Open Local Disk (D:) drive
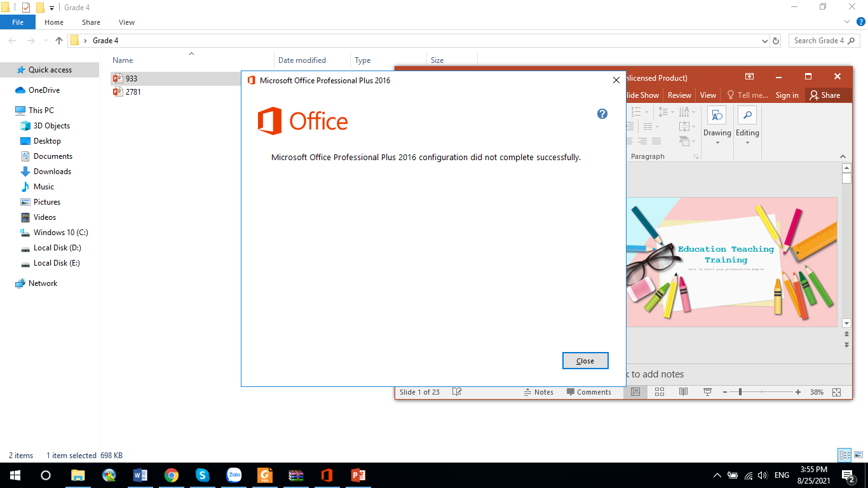 [57, 248]
